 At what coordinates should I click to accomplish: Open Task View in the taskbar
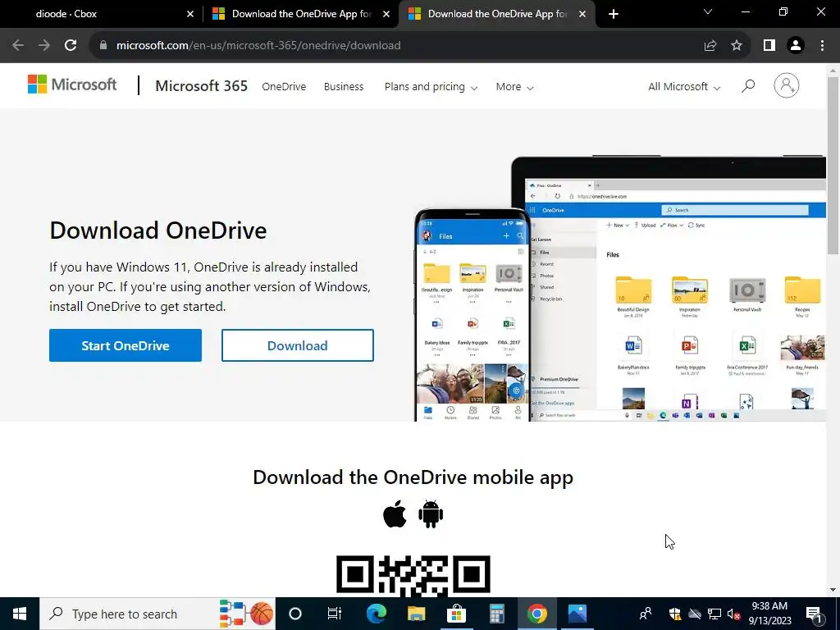[335, 614]
